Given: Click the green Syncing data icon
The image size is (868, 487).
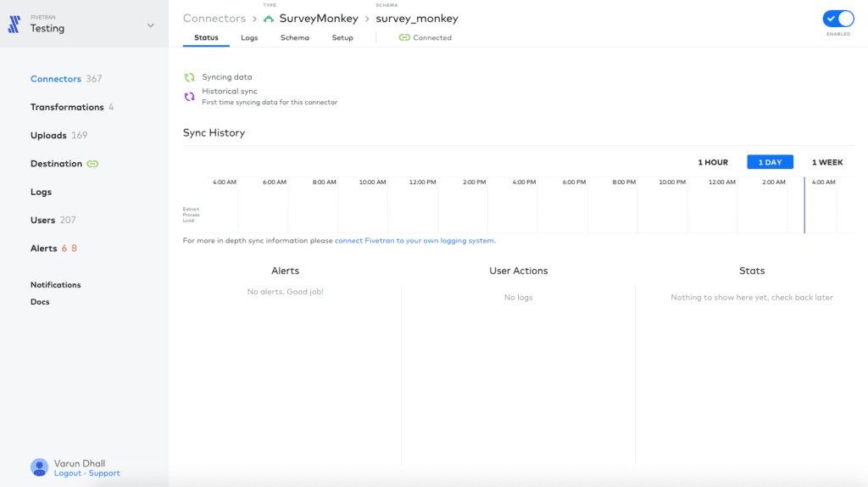Looking at the screenshot, I should click(190, 77).
